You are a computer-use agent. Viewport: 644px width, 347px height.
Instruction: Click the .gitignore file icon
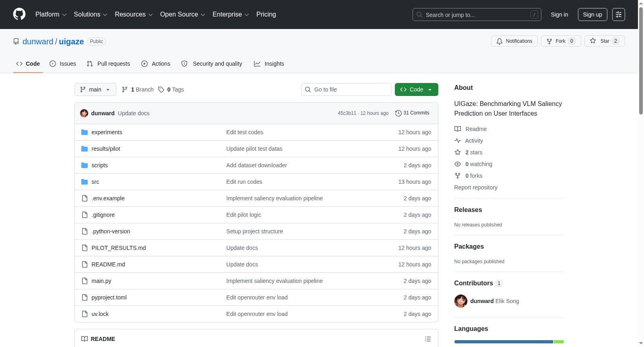coord(85,215)
